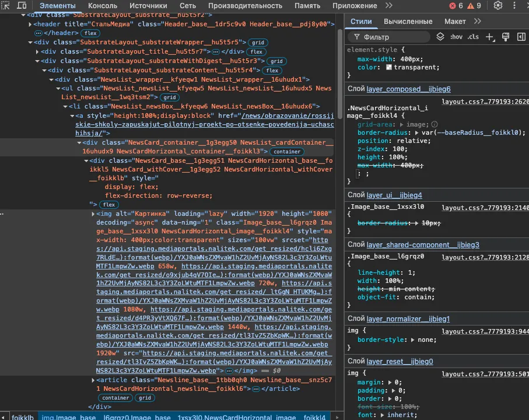Expand ellipsis after img tag

(229, 371)
